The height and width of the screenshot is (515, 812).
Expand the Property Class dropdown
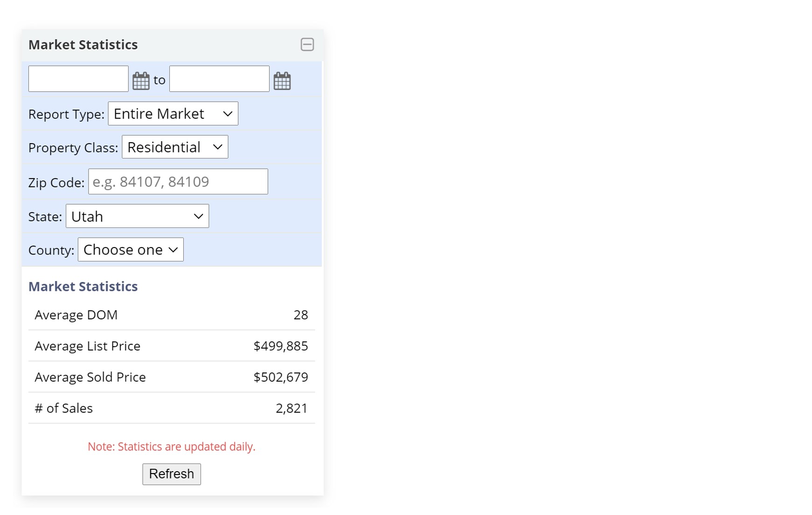(x=175, y=147)
